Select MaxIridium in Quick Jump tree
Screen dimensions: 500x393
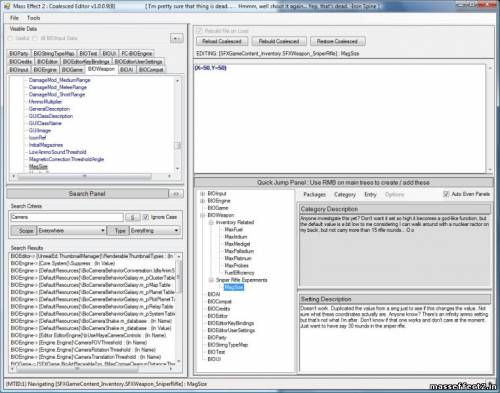coord(236,237)
